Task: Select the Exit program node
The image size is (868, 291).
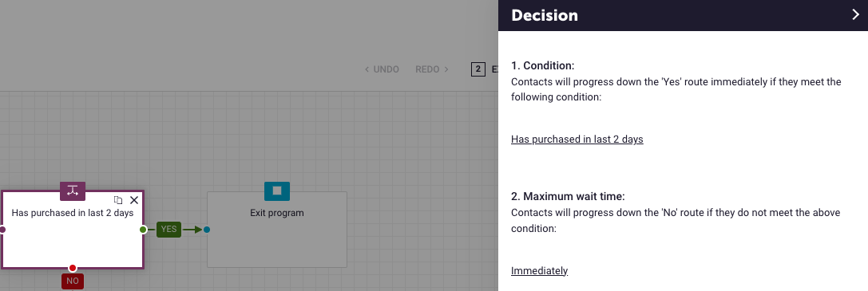Action: (x=277, y=229)
